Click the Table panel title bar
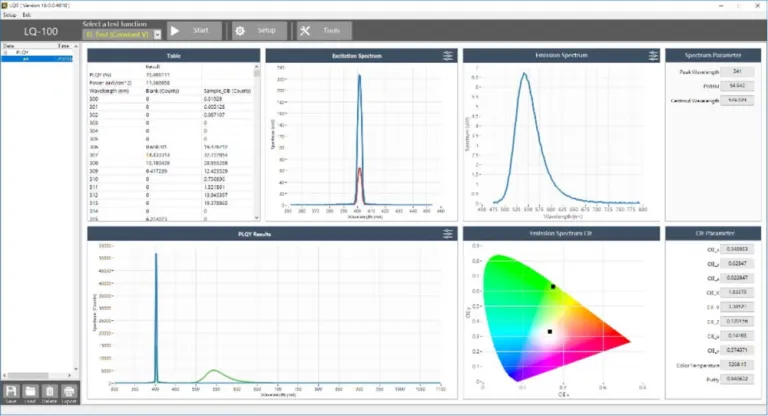Screen dimensions: 768x416 [x=173, y=55]
